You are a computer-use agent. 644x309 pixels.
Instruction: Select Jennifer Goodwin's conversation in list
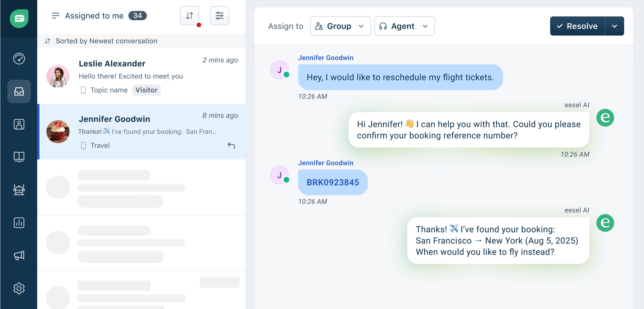(141, 131)
